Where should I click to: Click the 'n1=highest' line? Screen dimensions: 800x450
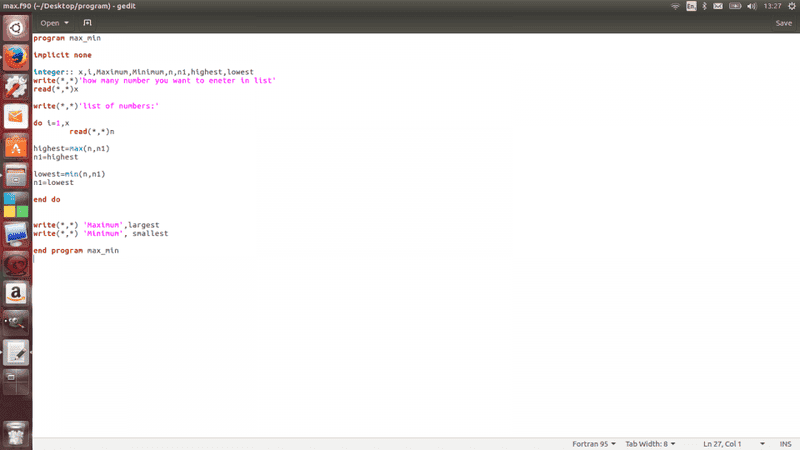coord(56,157)
